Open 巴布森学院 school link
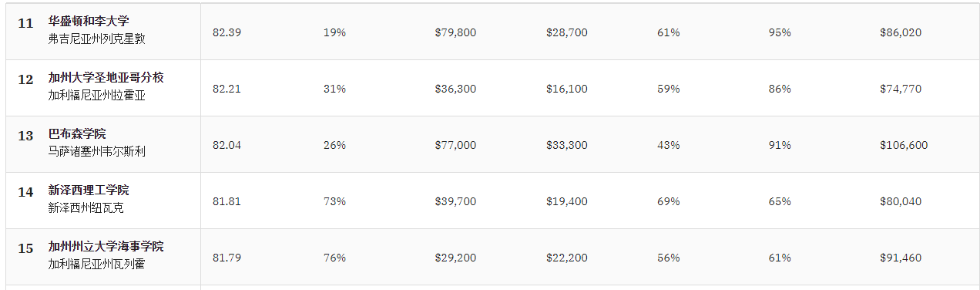 point(77,134)
